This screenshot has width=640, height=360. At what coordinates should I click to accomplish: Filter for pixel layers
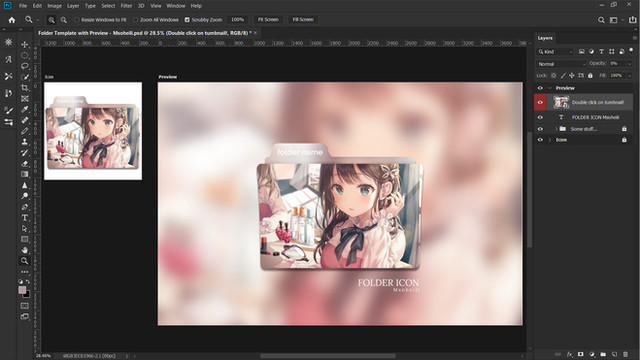[x=582, y=51]
